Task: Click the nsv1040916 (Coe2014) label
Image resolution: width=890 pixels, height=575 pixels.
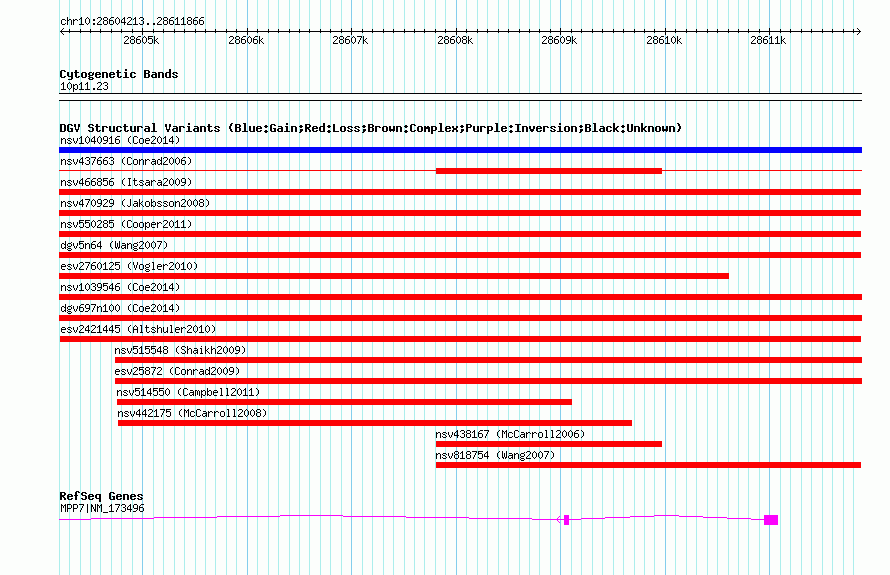Action: coord(120,140)
